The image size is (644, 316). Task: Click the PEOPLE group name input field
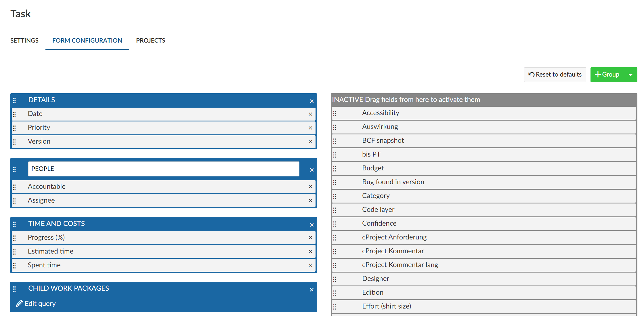pos(164,168)
